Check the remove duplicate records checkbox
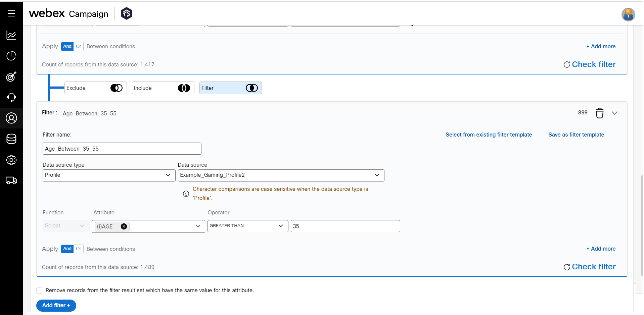 39,291
